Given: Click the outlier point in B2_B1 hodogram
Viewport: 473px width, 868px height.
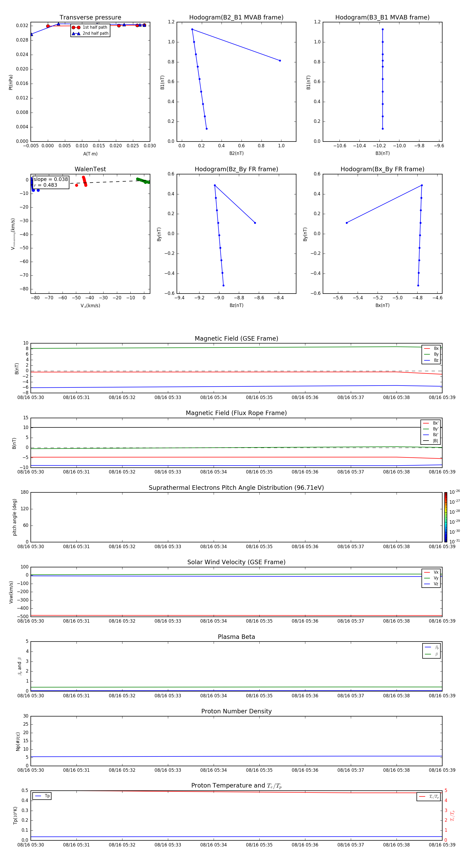Looking at the screenshot, I should [x=280, y=61].
